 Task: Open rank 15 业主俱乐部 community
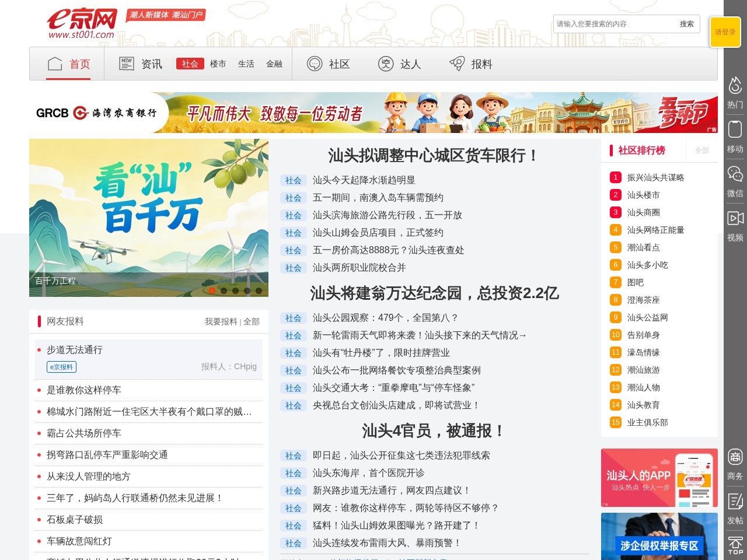coord(647,422)
